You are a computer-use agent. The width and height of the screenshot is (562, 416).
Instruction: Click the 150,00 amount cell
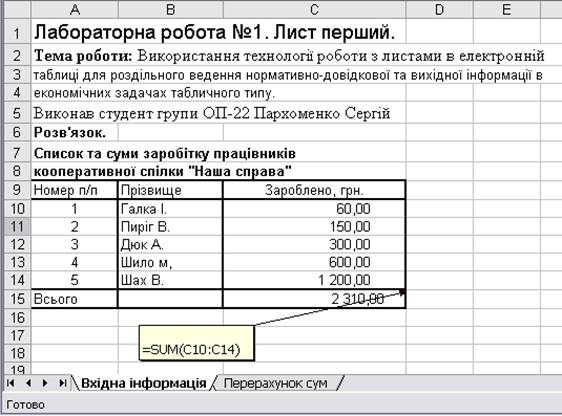(x=314, y=226)
